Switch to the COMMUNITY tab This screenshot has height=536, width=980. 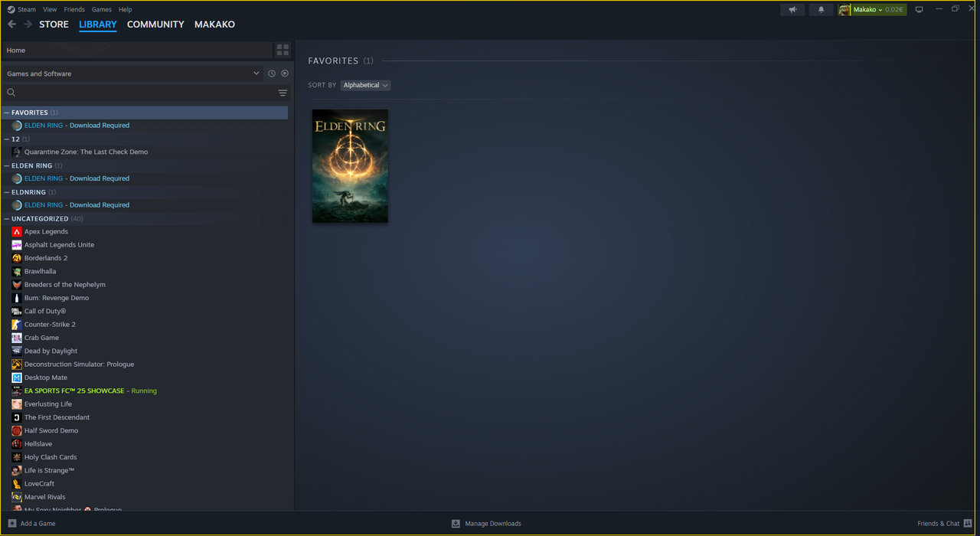coord(155,25)
